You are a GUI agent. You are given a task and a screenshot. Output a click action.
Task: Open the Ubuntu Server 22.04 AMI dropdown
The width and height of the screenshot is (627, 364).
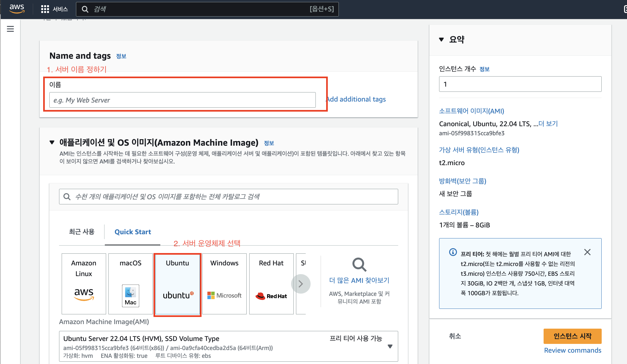390,346
